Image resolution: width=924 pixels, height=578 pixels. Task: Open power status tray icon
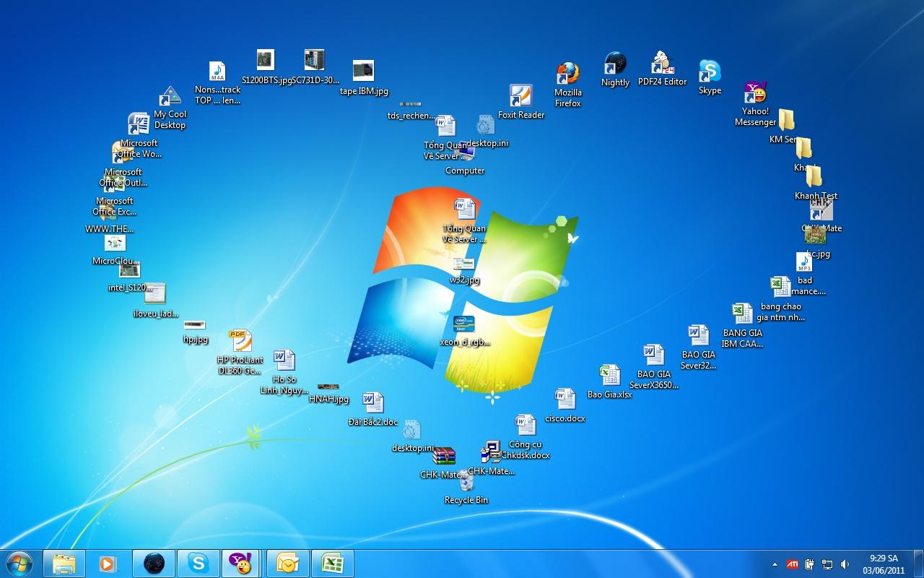pos(810,564)
